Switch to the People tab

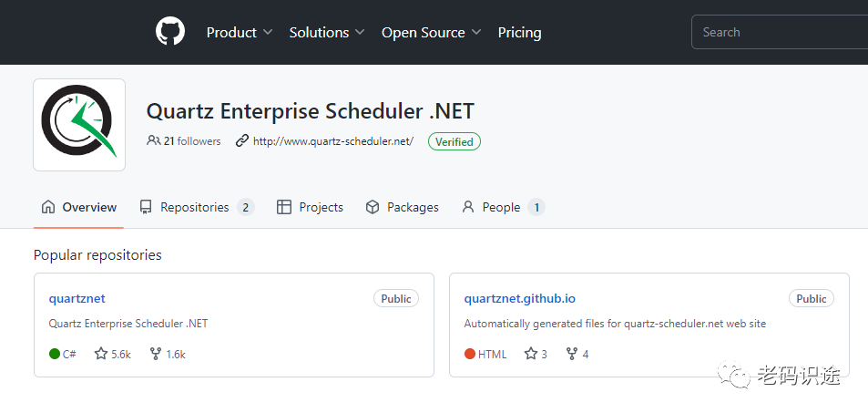tap(503, 207)
